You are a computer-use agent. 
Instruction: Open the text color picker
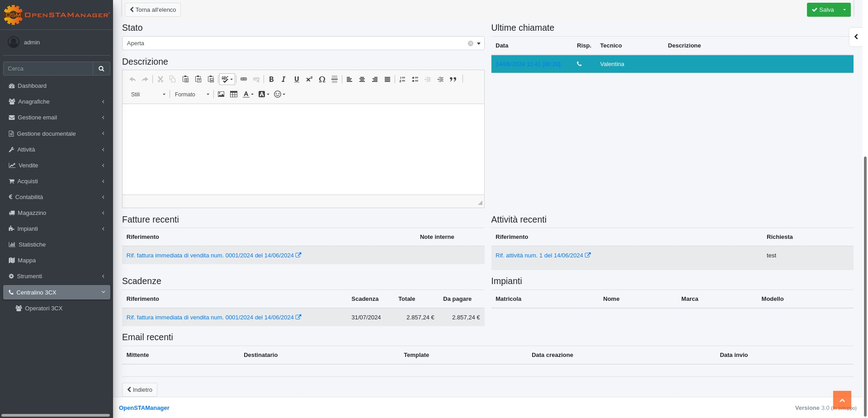click(x=248, y=94)
